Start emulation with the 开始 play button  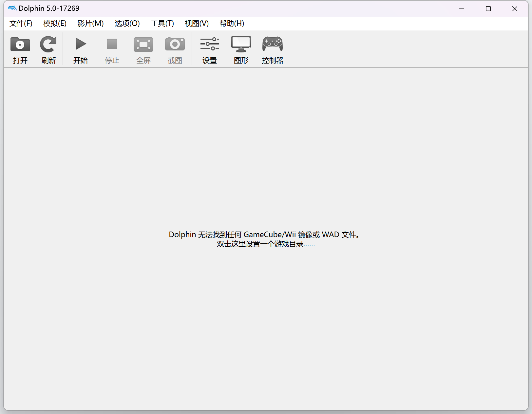point(81,44)
